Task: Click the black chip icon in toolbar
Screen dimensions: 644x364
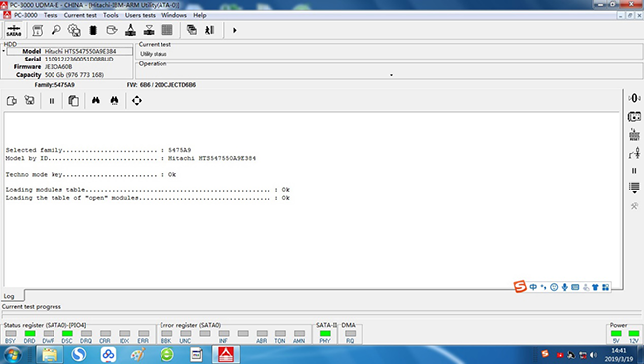Action: 93,30
